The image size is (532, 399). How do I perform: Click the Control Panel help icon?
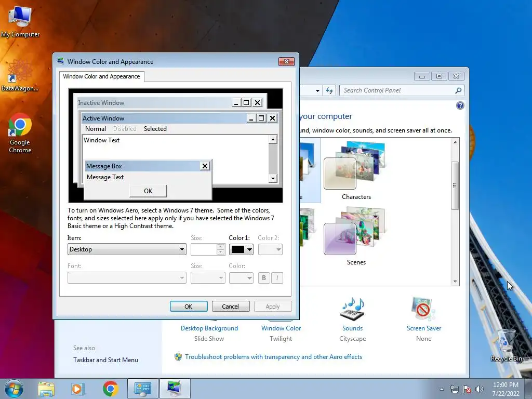point(460,105)
